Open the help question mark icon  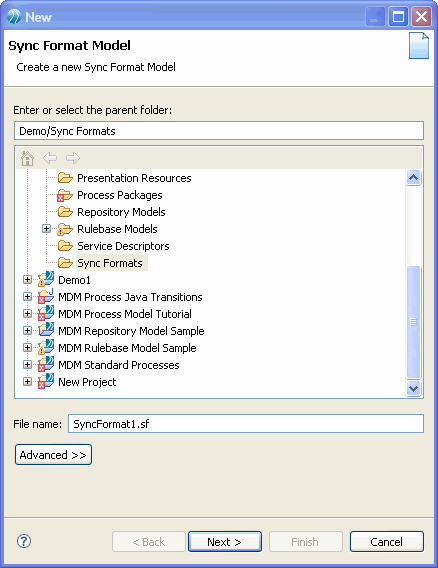click(24, 541)
